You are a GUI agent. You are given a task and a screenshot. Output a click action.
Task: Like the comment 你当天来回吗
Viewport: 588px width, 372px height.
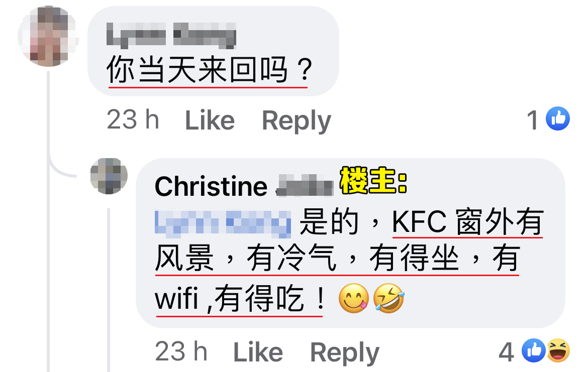210,120
